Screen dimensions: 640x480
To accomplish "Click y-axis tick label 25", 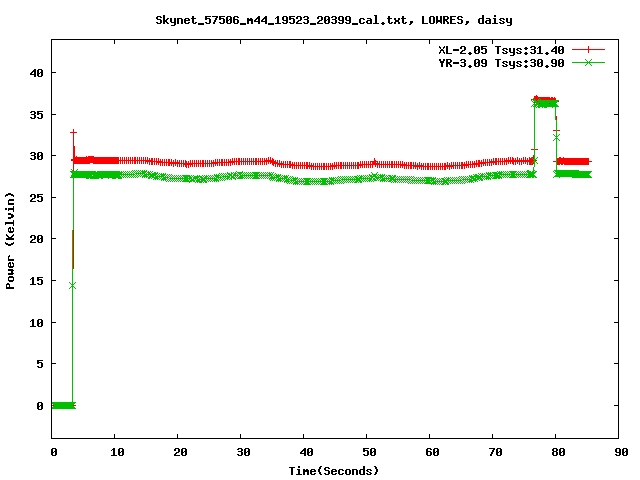I will (x=36, y=198).
